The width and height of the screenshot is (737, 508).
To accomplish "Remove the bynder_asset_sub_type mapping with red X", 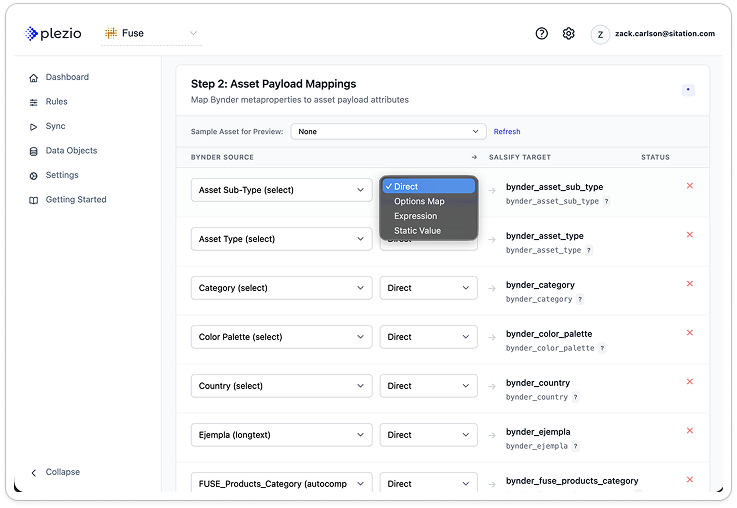I will coord(690,186).
